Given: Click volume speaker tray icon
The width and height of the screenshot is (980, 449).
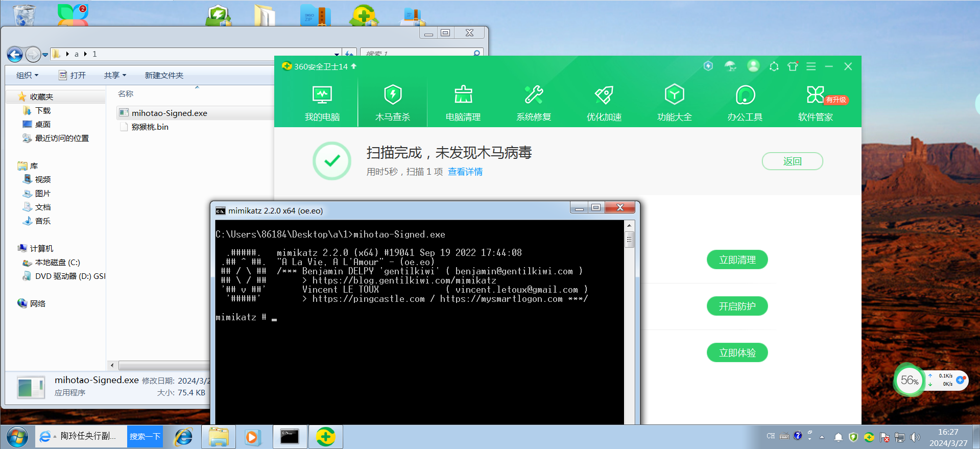Looking at the screenshot, I should (x=915, y=437).
